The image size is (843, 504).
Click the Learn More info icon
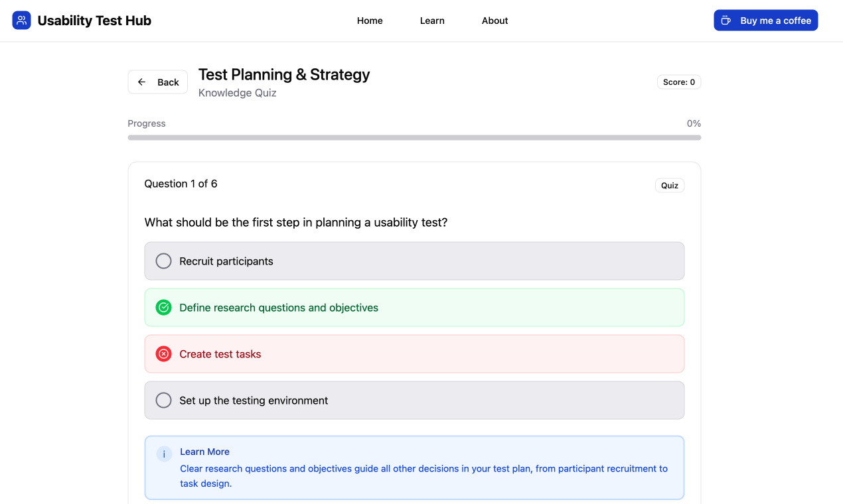[x=163, y=454]
